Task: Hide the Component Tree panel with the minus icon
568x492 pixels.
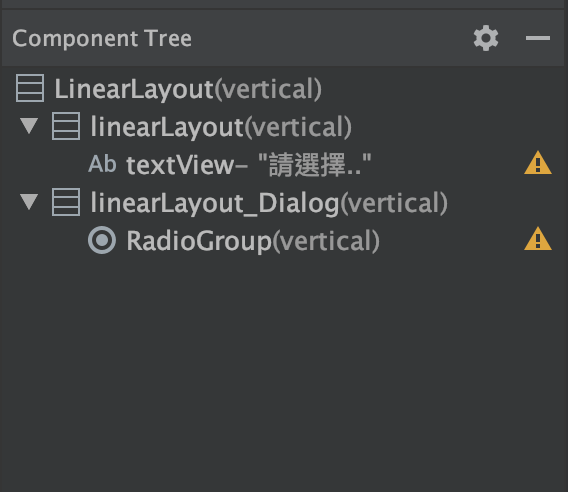Action: click(x=538, y=38)
